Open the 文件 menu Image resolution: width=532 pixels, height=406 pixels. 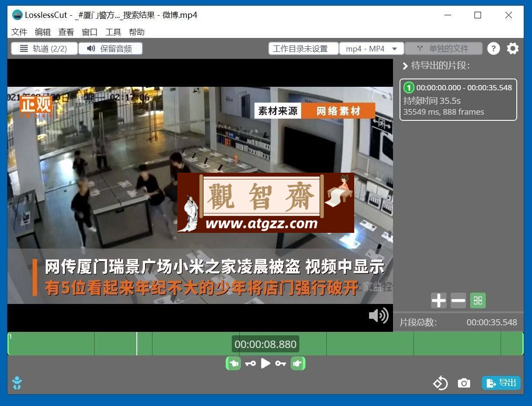(19, 32)
